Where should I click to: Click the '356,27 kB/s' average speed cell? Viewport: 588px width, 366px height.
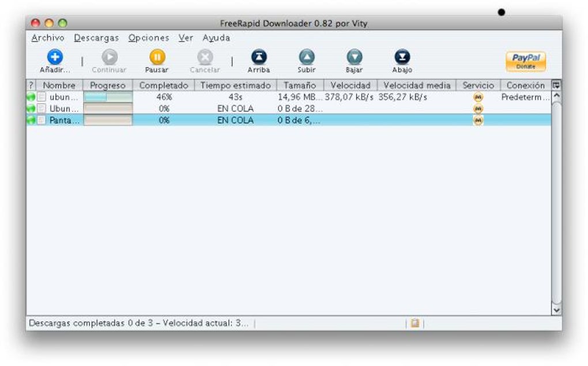403,97
